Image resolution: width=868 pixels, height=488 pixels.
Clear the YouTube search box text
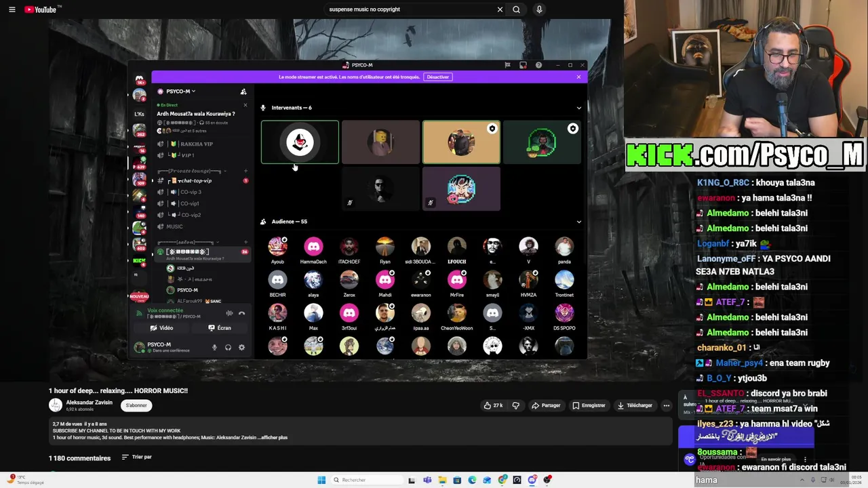click(x=500, y=9)
